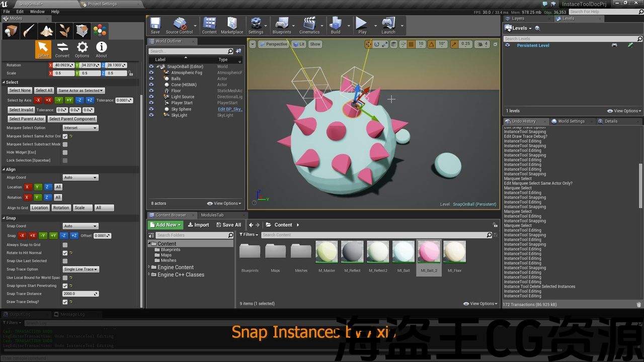Toggle visibility of the Floor actor
The width and height of the screenshot is (644, 362).
[x=151, y=91]
